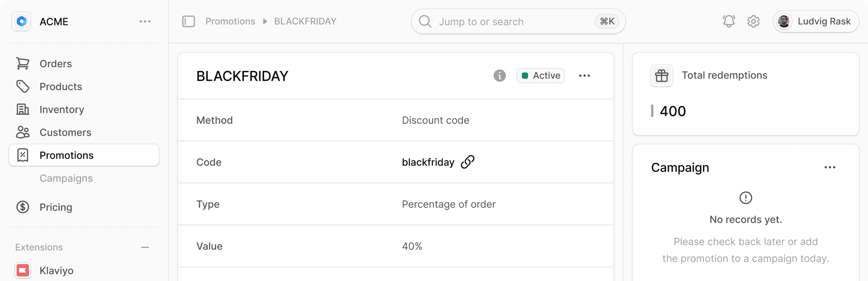Open the notifications bell
The height and width of the screenshot is (281, 868).
[x=729, y=21]
